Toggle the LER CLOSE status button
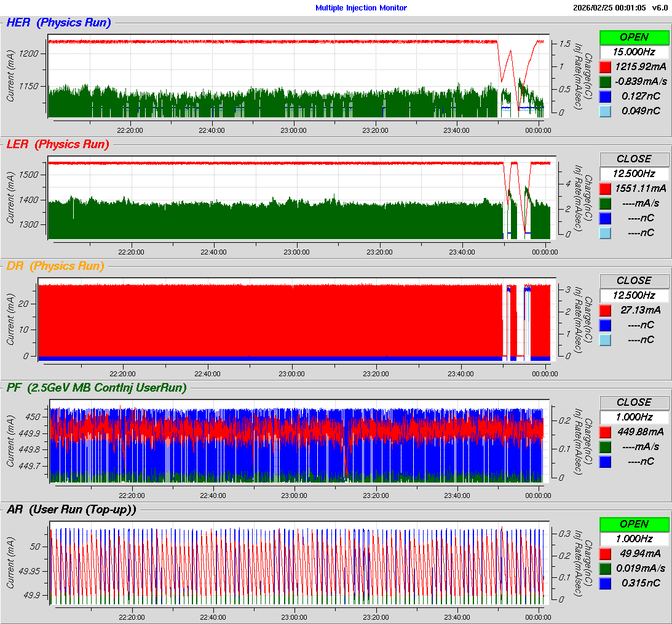672x624 pixels. pos(634,159)
